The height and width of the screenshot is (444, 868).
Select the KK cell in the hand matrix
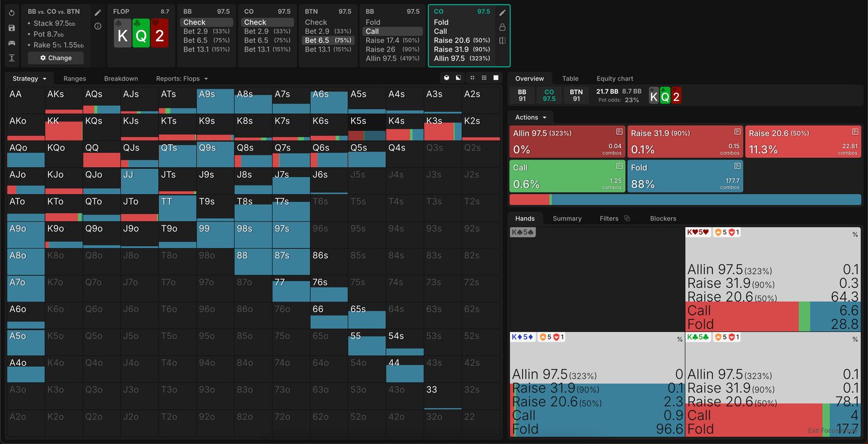click(63, 127)
